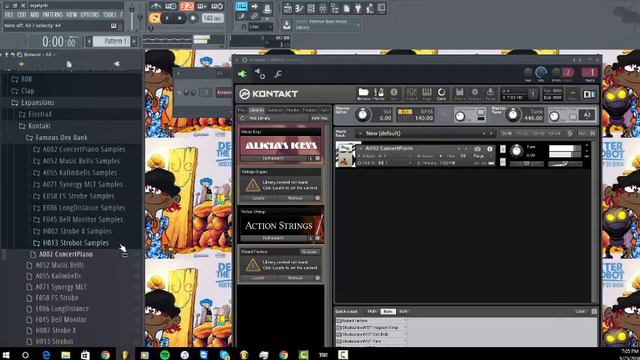Screen dimensions: 640x360
Task: Open Kontakt Quick-load icon
Action: click(x=441, y=94)
